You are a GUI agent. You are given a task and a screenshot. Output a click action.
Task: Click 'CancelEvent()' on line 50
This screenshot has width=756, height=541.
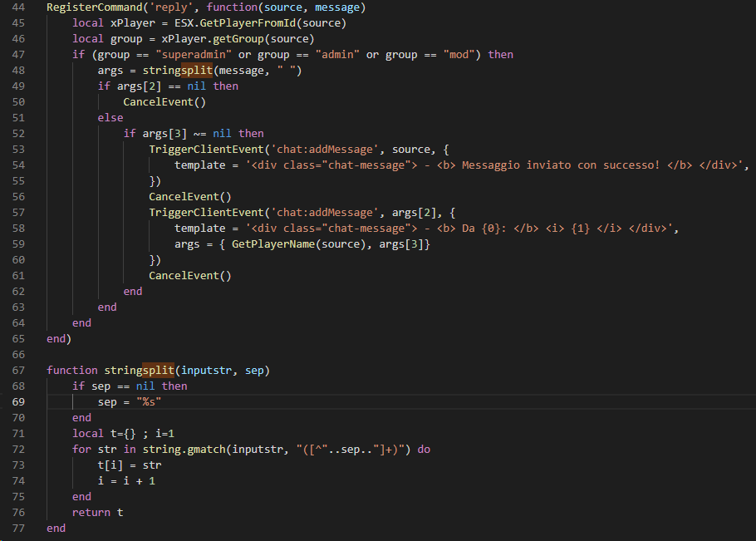(x=164, y=102)
